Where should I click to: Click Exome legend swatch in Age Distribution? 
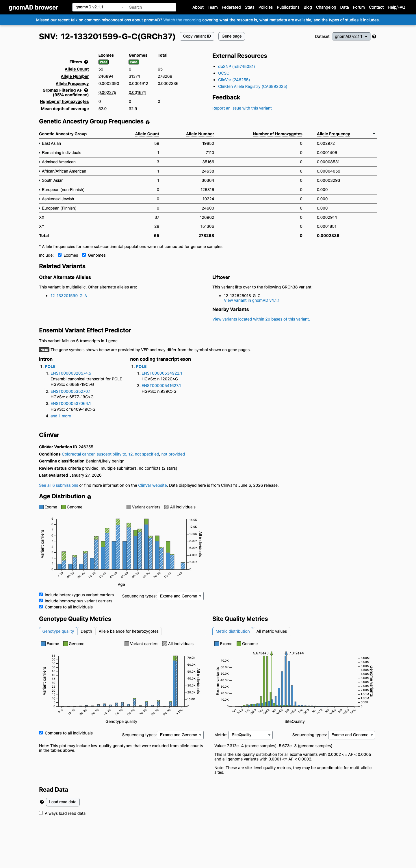(41, 507)
